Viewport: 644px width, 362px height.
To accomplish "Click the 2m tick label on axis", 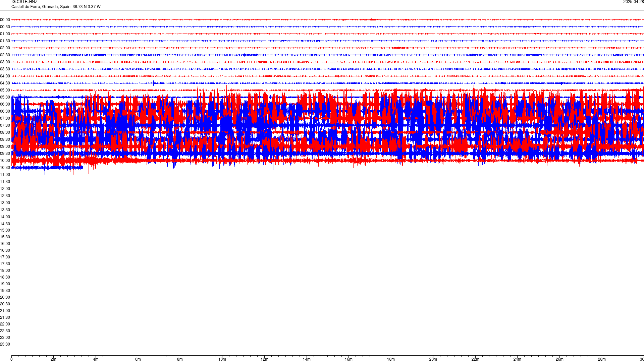I will point(54,359).
